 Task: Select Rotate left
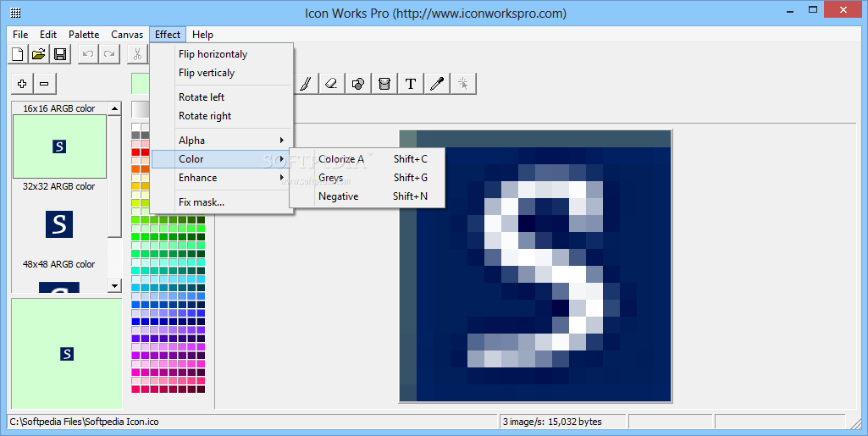pyautogui.click(x=221, y=97)
